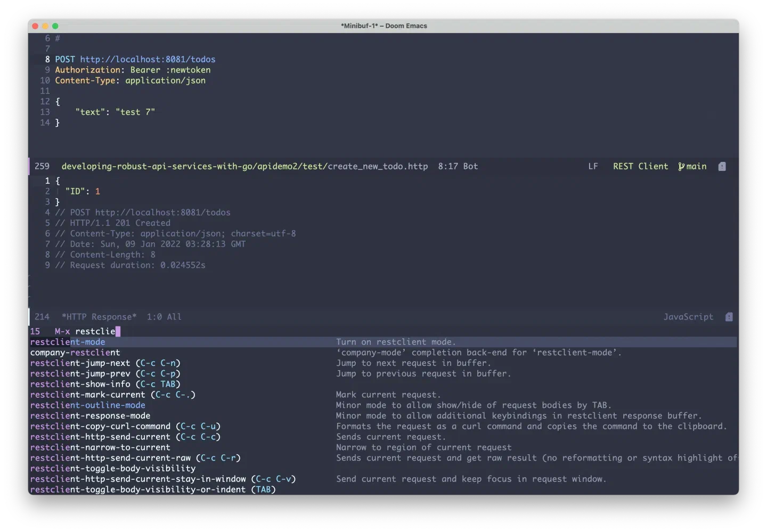Click the 'Turn on restclient mode.' description
Screen dimensions: 767x532
396,342
